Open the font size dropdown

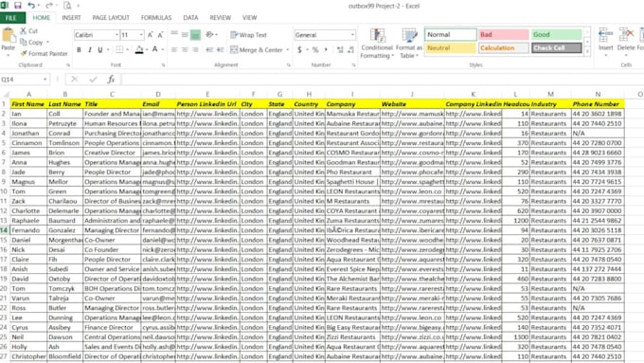pos(141,35)
